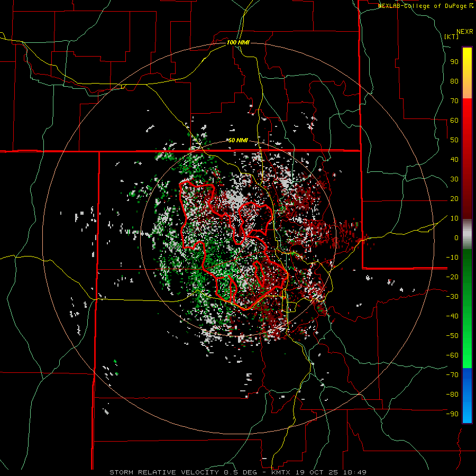
Task: Click the 0.5 DEG elevation angle text
Action: click(x=240, y=472)
